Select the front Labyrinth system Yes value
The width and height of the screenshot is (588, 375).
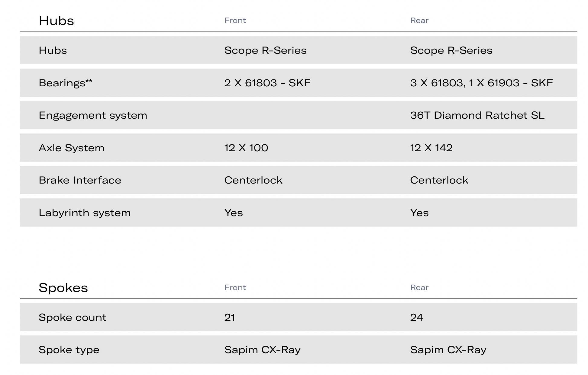coord(233,213)
